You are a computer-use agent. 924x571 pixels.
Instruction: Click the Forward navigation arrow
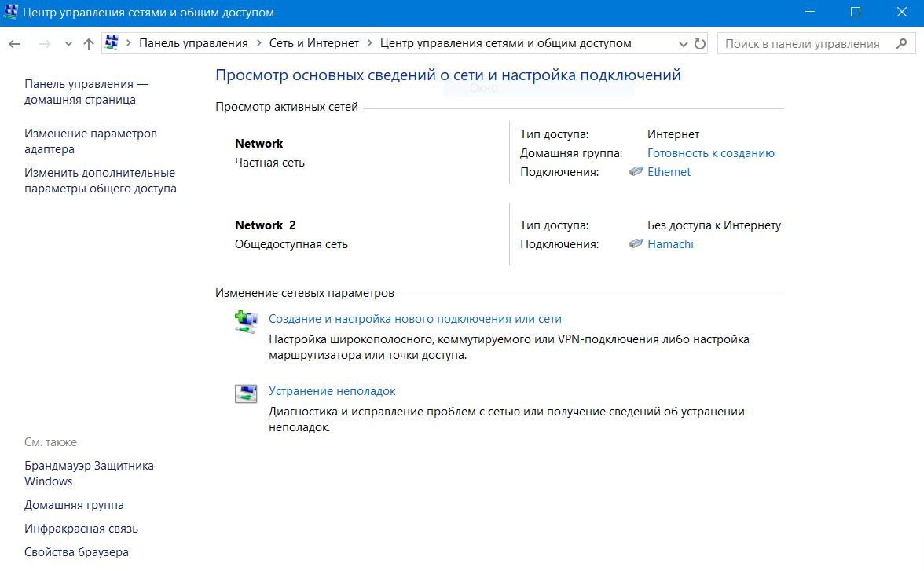45,44
